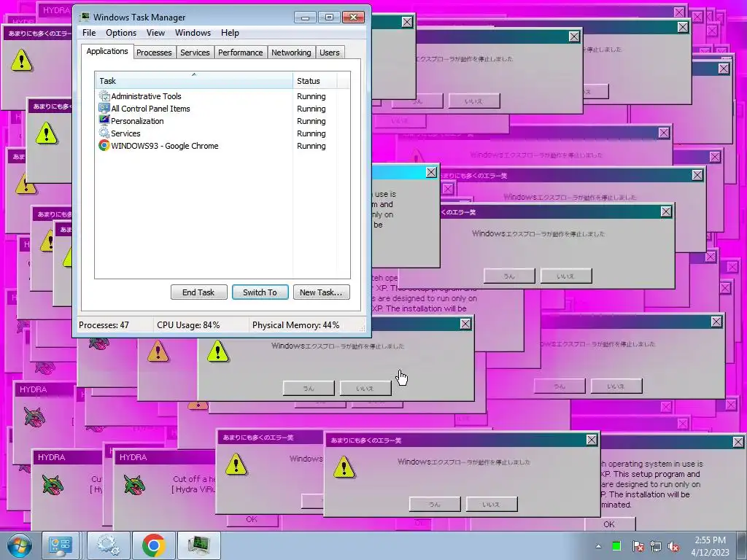The width and height of the screenshot is (747, 560).
Task: Open the Help menu in Task Manager
Action: (230, 33)
